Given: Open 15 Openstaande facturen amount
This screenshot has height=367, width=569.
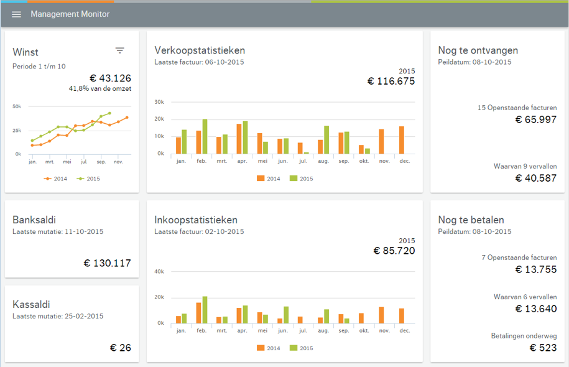Looking at the screenshot, I should 536,119.
